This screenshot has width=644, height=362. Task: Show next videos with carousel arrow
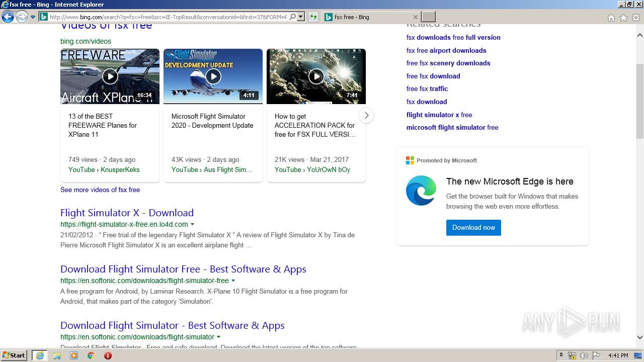[366, 115]
